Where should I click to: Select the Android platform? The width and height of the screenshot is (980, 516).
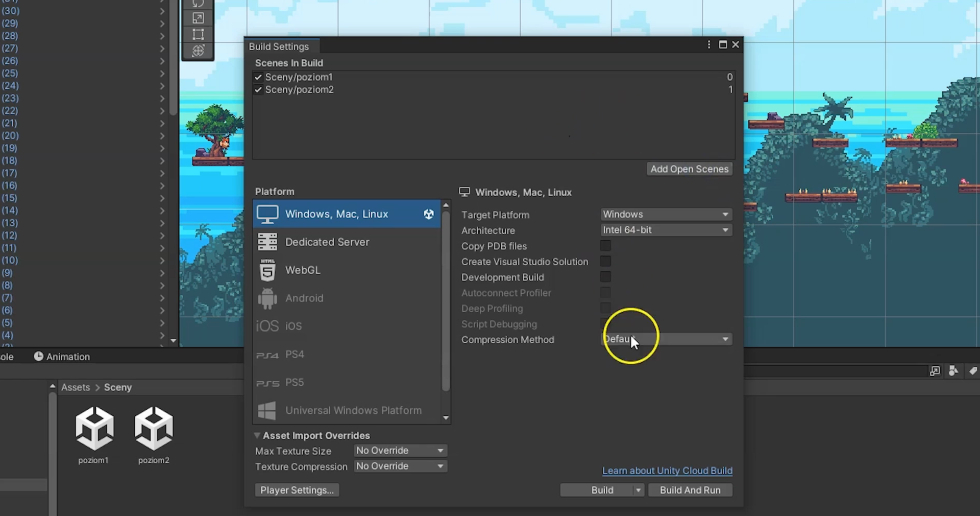(x=304, y=298)
